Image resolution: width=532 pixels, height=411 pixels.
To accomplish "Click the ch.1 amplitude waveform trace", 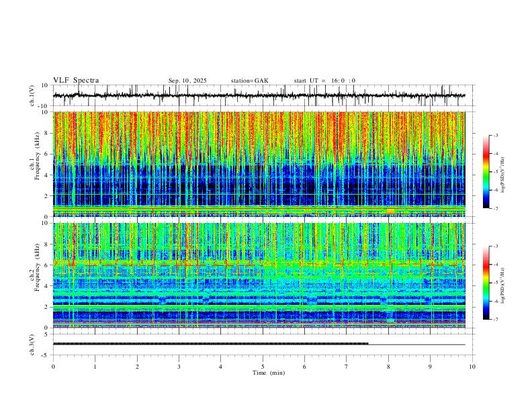I will [259, 95].
